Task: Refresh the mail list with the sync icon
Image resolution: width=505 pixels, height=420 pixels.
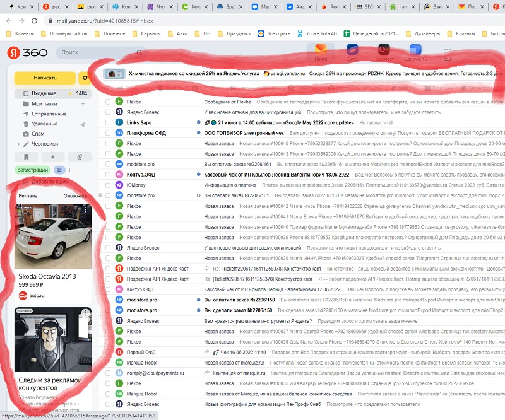Action: (x=85, y=78)
